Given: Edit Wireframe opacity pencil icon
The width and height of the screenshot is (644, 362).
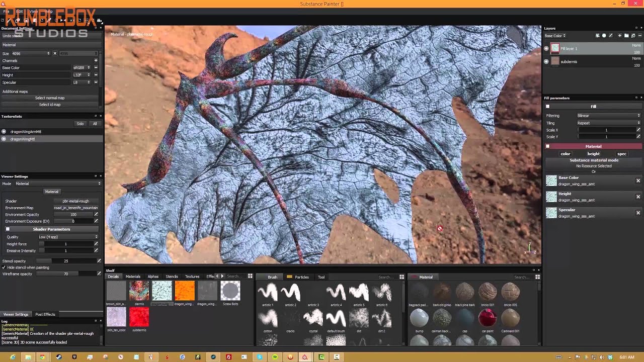Looking at the screenshot, I should tap(99, 274).
